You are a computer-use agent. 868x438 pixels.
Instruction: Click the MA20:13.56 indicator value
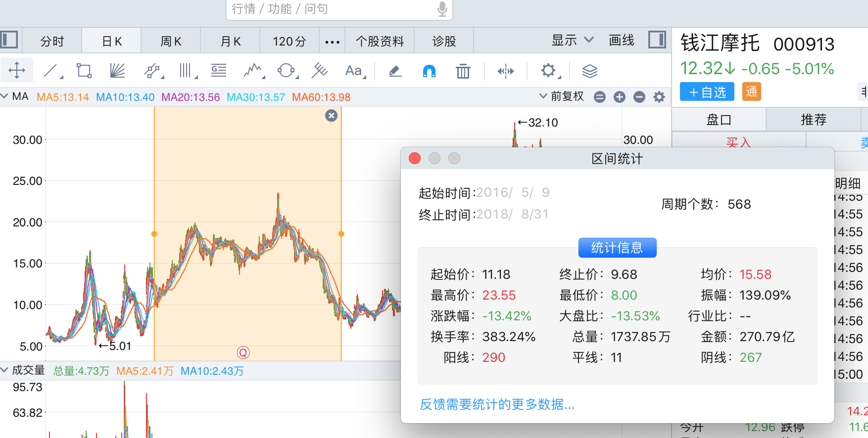coord(191,97)
